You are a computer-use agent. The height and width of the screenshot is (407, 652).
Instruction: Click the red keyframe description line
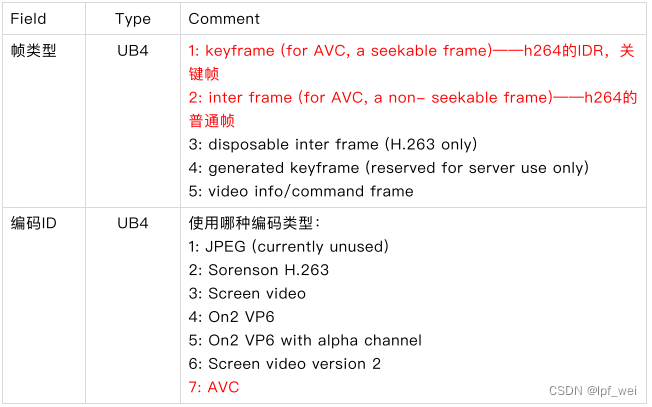coord(411,62)
